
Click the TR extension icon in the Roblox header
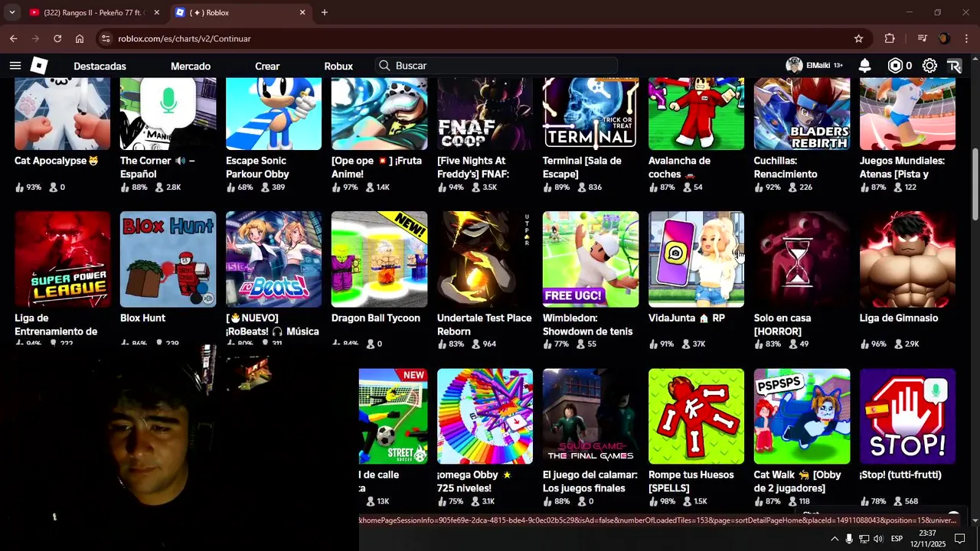[x=954, y=66]
